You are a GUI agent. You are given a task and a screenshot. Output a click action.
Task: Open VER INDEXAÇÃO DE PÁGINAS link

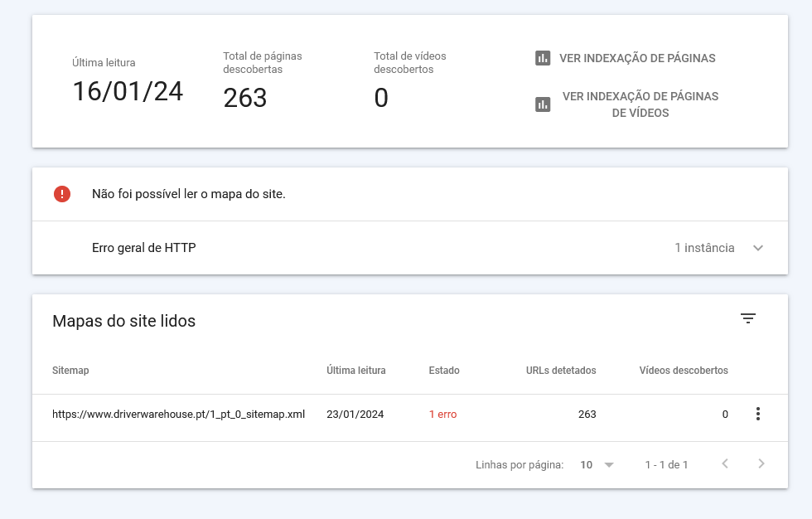637,58
